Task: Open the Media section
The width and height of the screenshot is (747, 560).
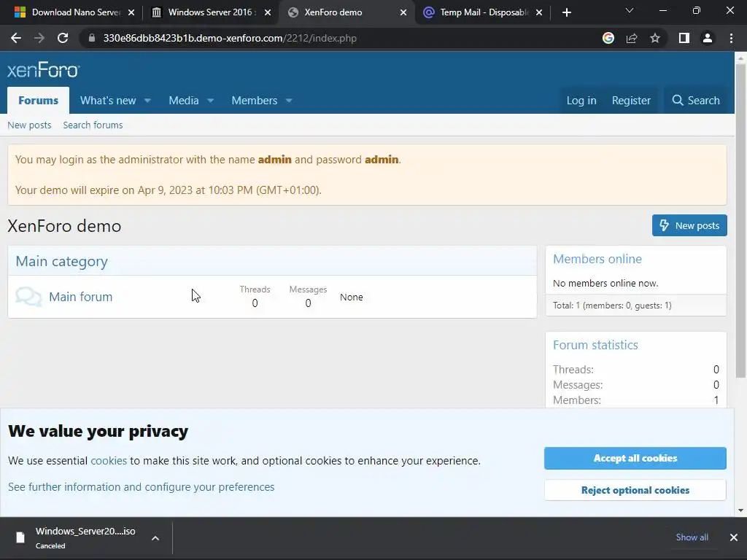Action: tap(183, 101)
